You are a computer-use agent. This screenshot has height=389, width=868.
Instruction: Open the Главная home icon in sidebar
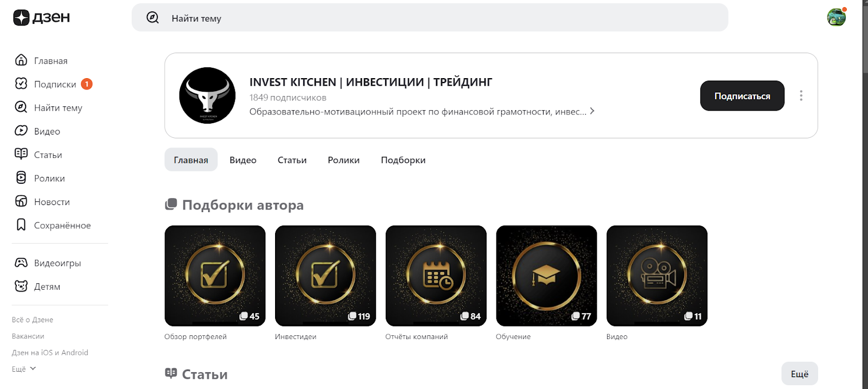click(21, 60)
